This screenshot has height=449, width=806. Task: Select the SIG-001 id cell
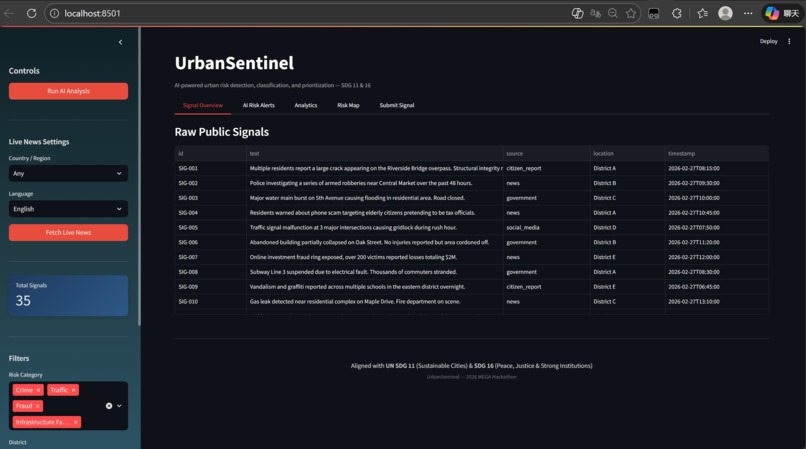coord(210,168)
